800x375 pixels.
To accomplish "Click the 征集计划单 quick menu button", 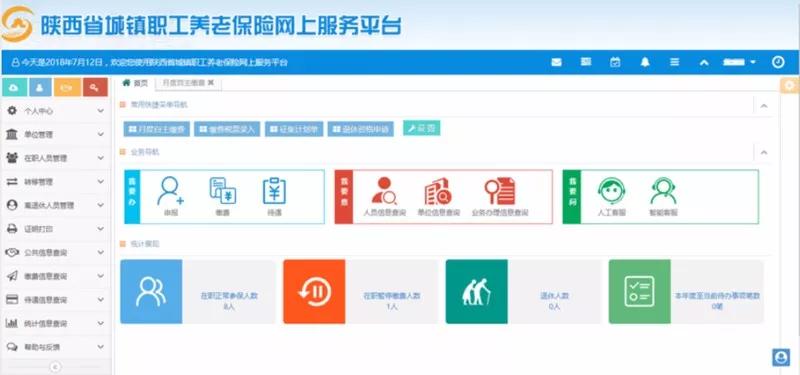I will [x=294, y=129].
